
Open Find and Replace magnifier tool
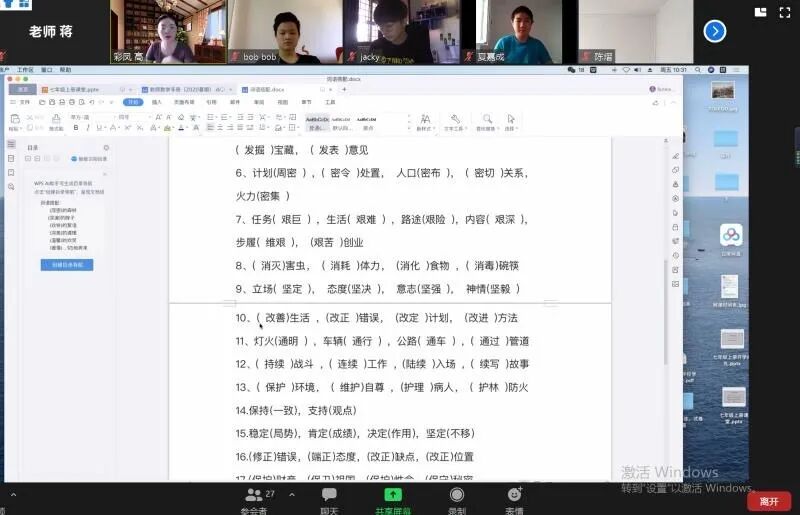click(487, 123)
